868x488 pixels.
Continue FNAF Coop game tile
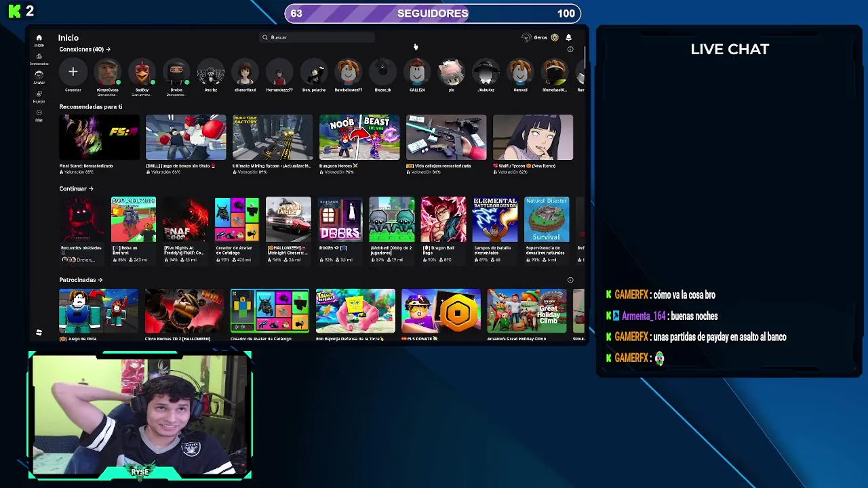[x=185, y=220]
